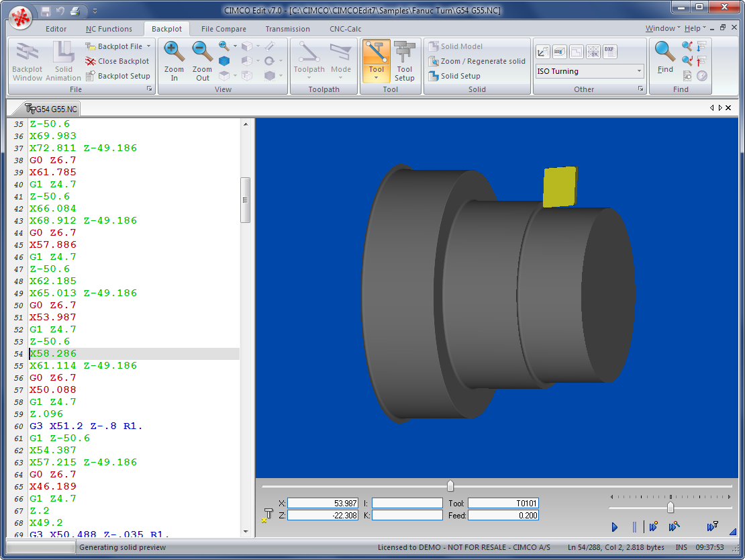This screenshot has height=560, width=745.
Task: Open the Help menu dropdown
Action: point(695,28)
